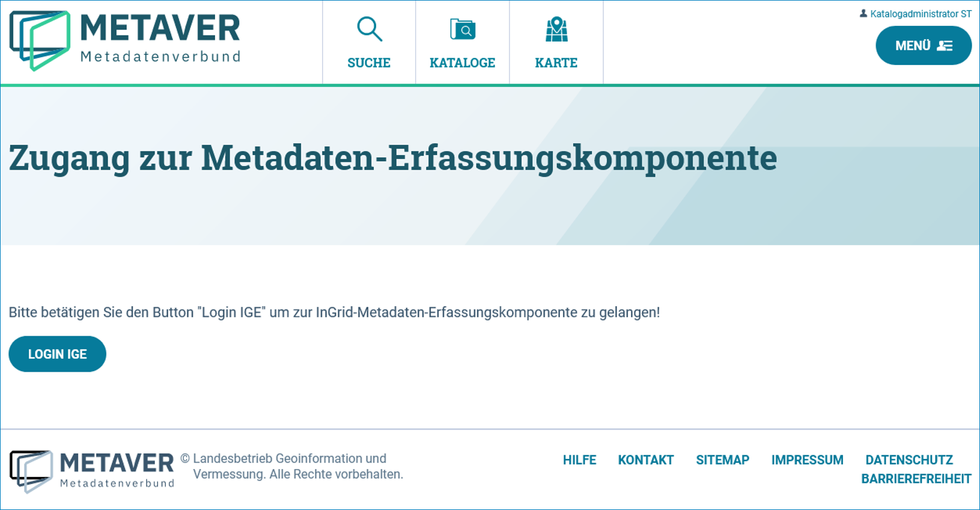Click the Katalogadministrator ST user name

coord(921,14)
